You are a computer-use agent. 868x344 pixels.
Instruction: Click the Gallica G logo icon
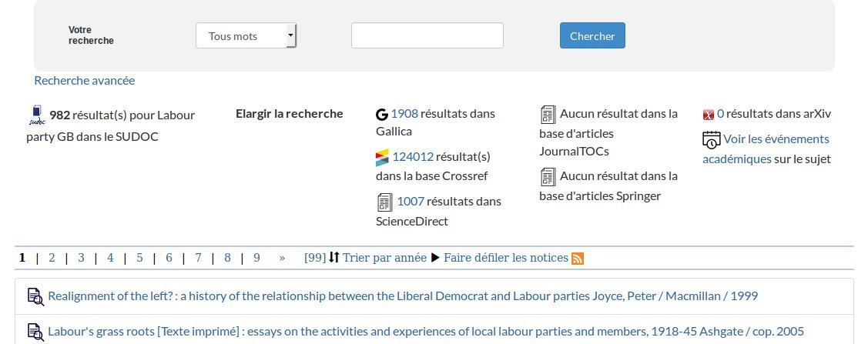coord(382,115)
